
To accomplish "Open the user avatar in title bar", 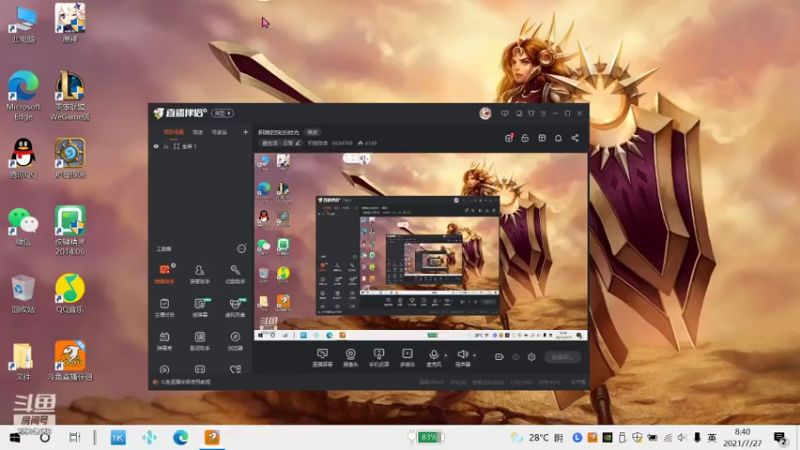I will tap(485, 113).
